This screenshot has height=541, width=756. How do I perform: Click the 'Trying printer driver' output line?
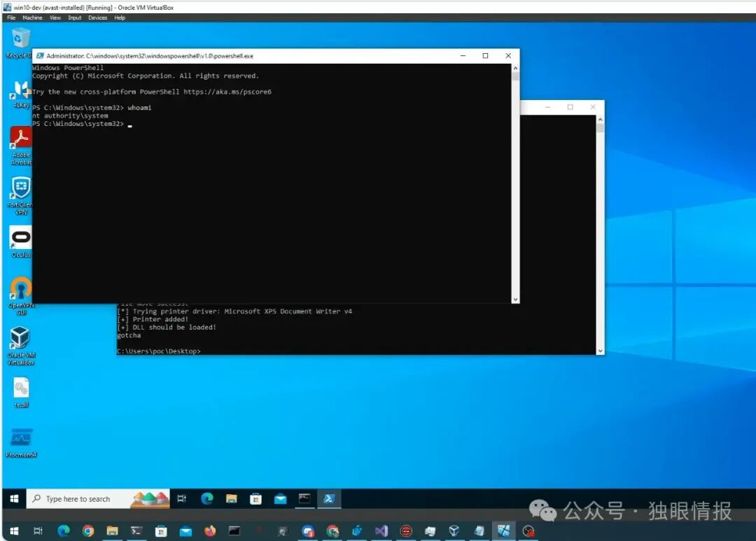(x=234, y=311)
